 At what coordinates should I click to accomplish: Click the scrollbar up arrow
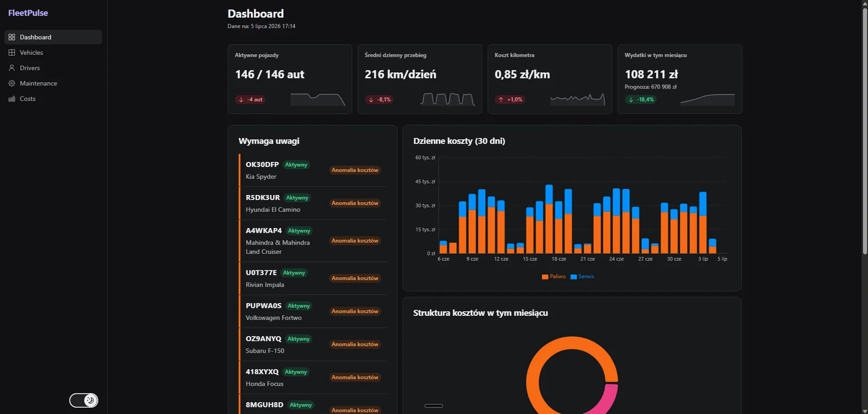(865, 3)
